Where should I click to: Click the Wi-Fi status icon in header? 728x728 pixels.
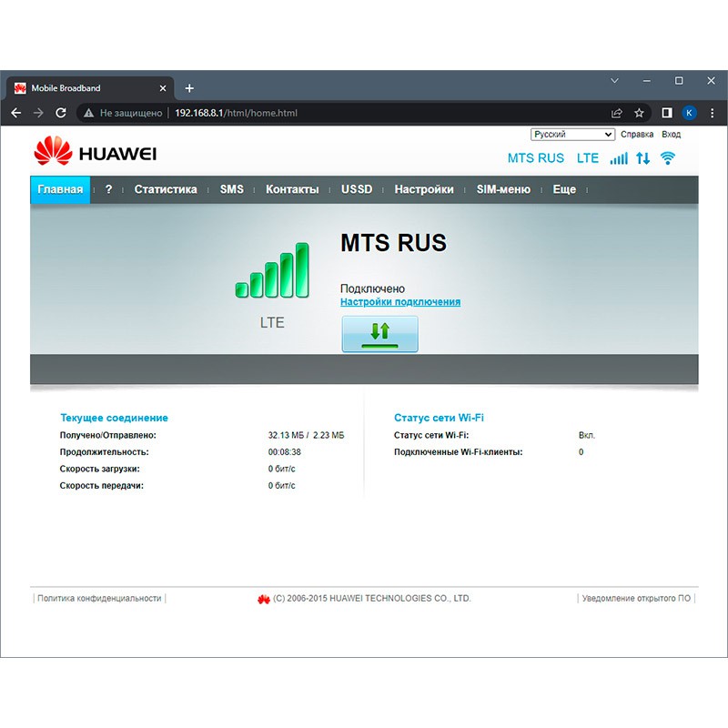pos(668,158)
